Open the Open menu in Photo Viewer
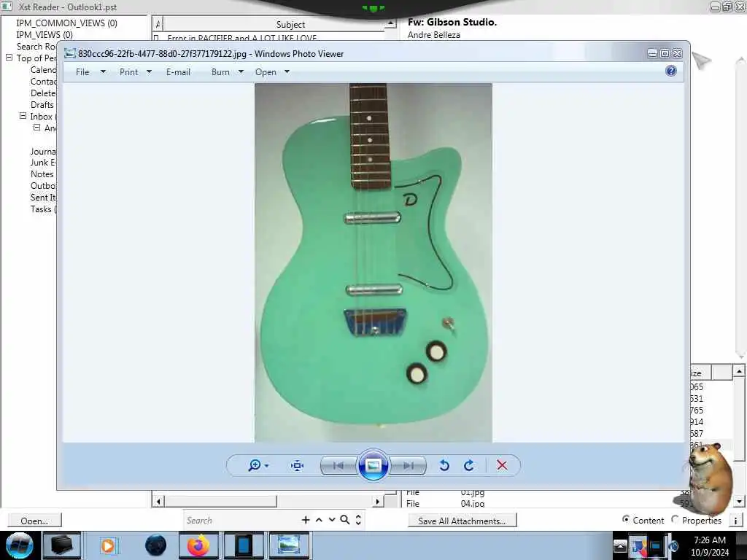747x560 pixels. (266, 72)
